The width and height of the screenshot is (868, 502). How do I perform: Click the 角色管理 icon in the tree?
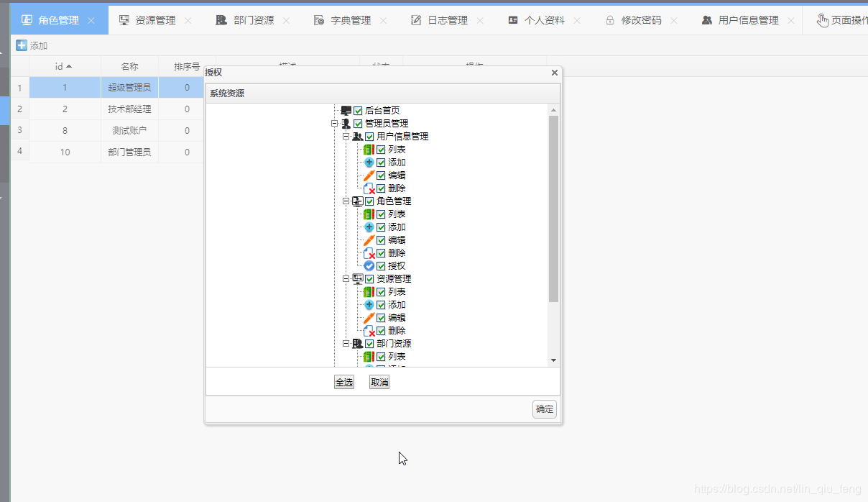click(x=358, y=201)
